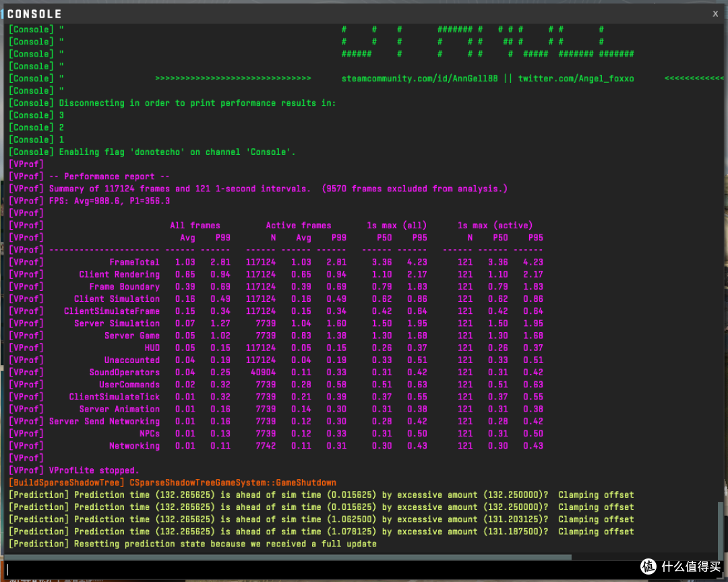728x582 pixels.
Task: Click the 'Server Game' row label
Action: (x=132, y=335)
